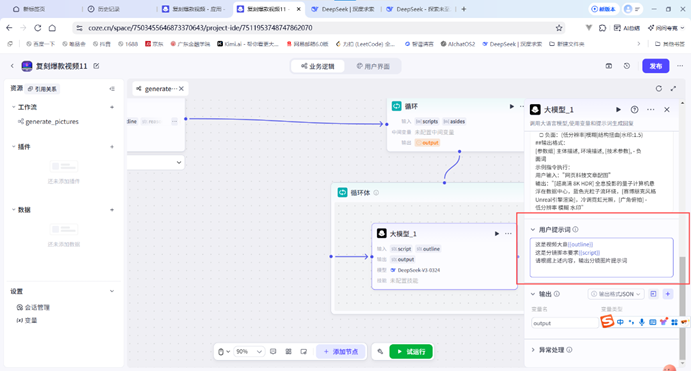Add a new output variable with the plus icon
691x371 pixels.
tap(668, 294)
